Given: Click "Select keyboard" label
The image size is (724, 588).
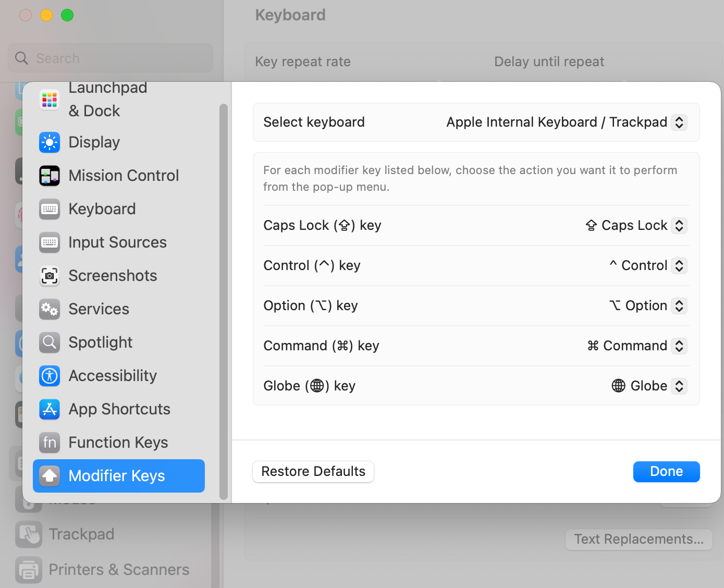Looking at the screenshot, I should point(314,123).
